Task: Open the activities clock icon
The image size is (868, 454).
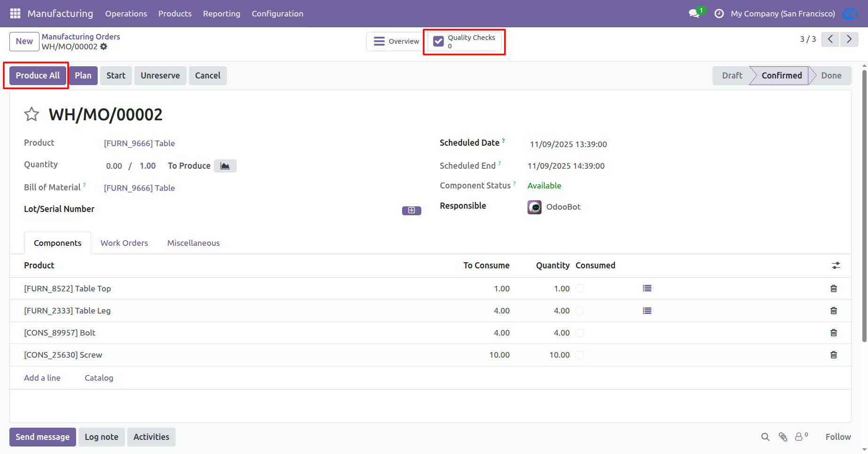Action: pos(719,14)
